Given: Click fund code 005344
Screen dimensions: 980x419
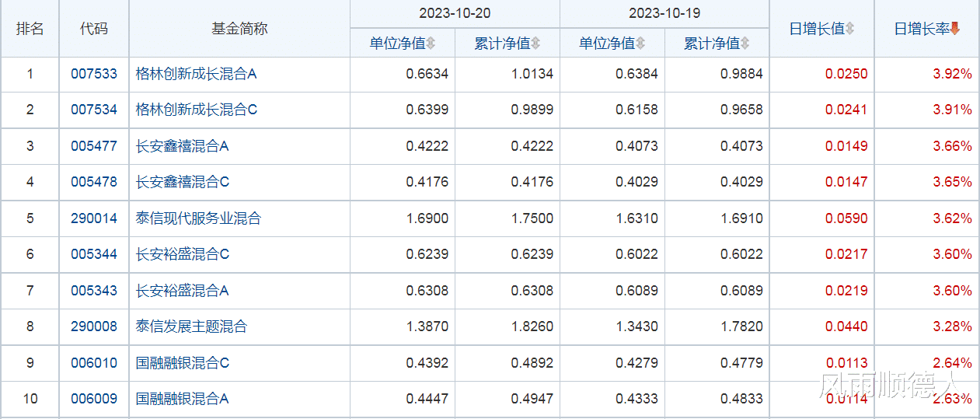Looking at the screenshot, I should (94, 254).
